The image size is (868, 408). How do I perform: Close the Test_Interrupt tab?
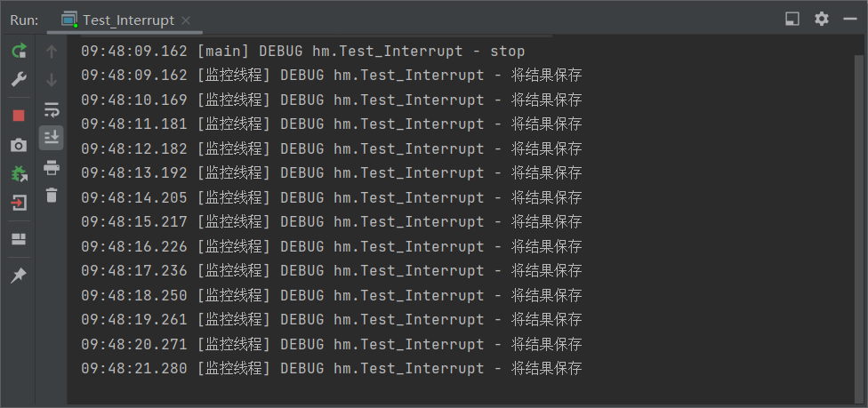click(x=186, y=21)
